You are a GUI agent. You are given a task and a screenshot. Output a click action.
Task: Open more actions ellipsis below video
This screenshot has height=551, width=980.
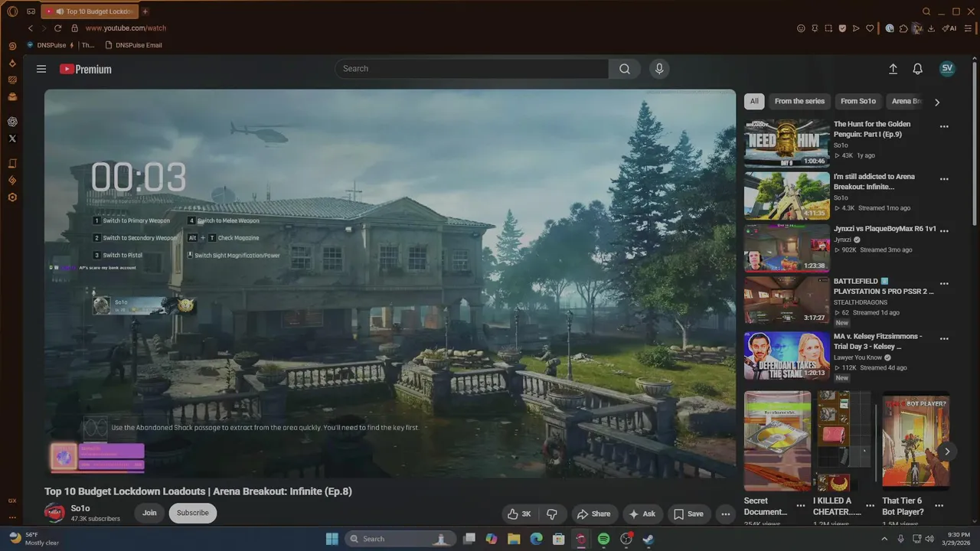[x=726, y=514]
